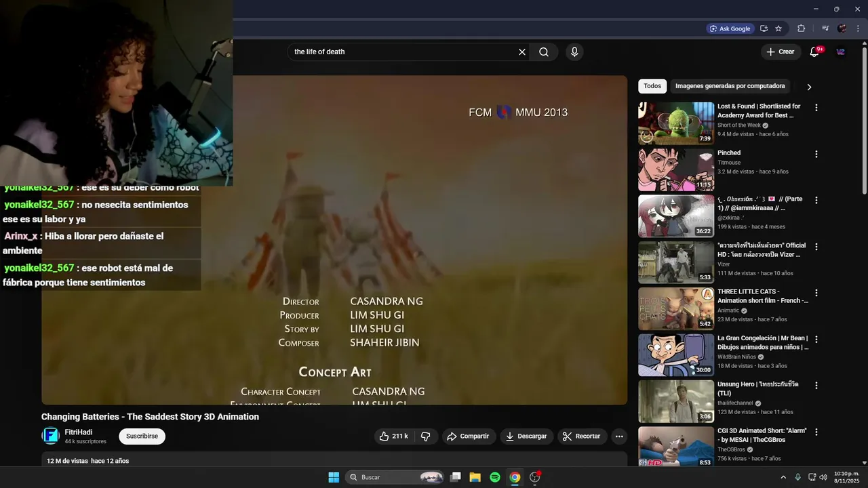This screenshot has width=868, height=488.
Task: Open Unsung Hero video title
Action: tap(758, 388)
